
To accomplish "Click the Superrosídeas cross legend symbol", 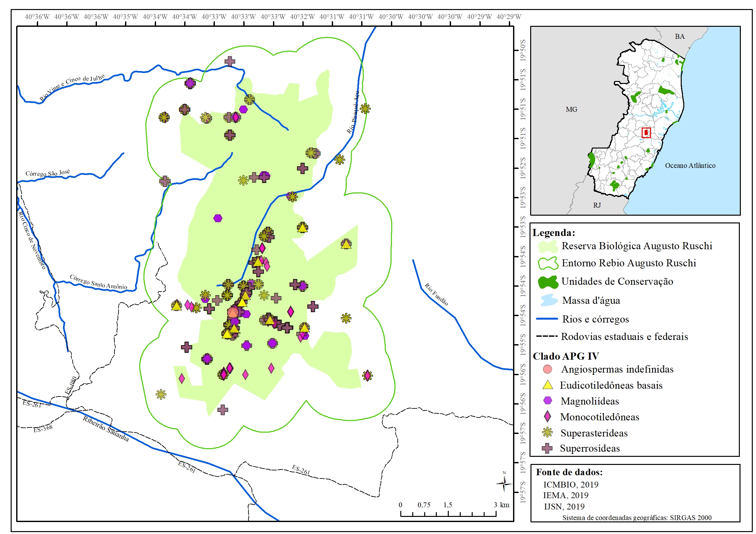I will pyautogui.click(x=547, y=448).
